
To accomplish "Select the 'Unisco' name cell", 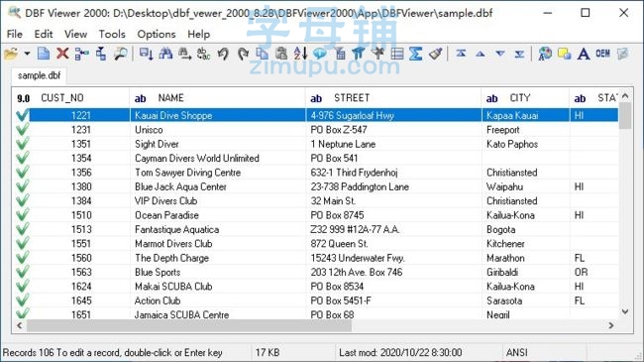I will click(x=218, y=130).
